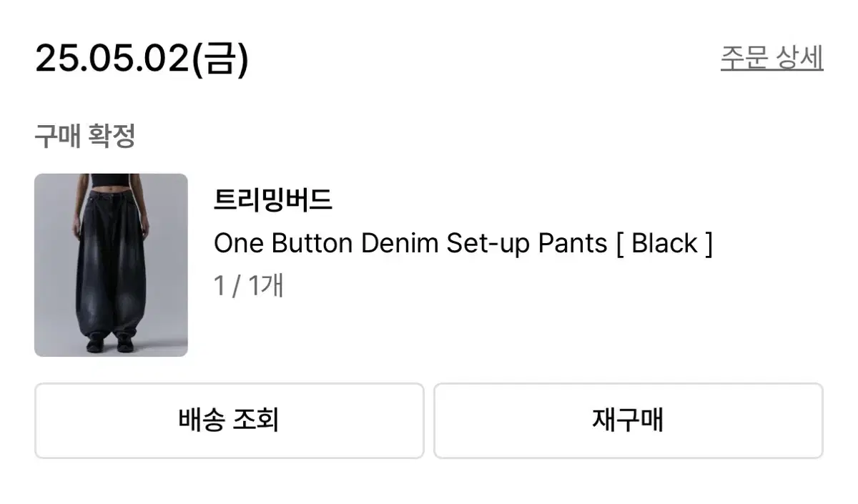
Task: Click the word 배송 on left button
Action: [x=202, y=420]
